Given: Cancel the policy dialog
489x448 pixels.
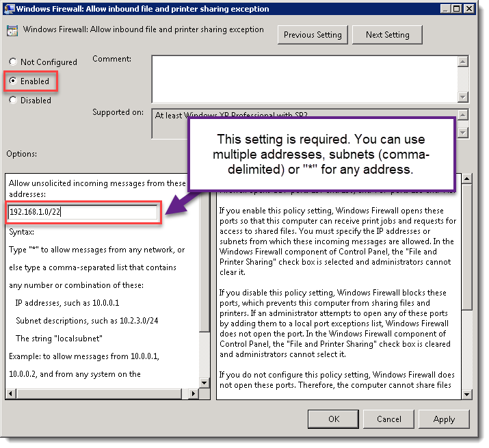Looking at the screenshot, I should coord(388,419).
